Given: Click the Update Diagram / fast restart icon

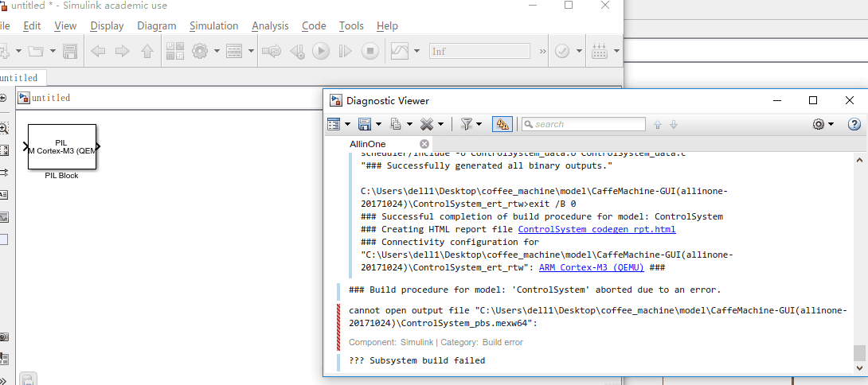Looking at the screenshot, I should point(272,52).
